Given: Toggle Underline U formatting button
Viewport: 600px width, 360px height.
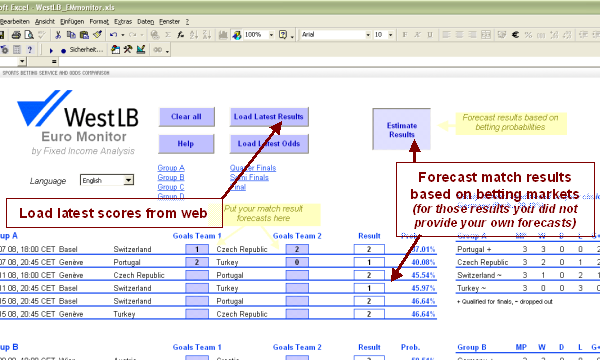Looking at the screenshot, I should [x=430, y=35].
